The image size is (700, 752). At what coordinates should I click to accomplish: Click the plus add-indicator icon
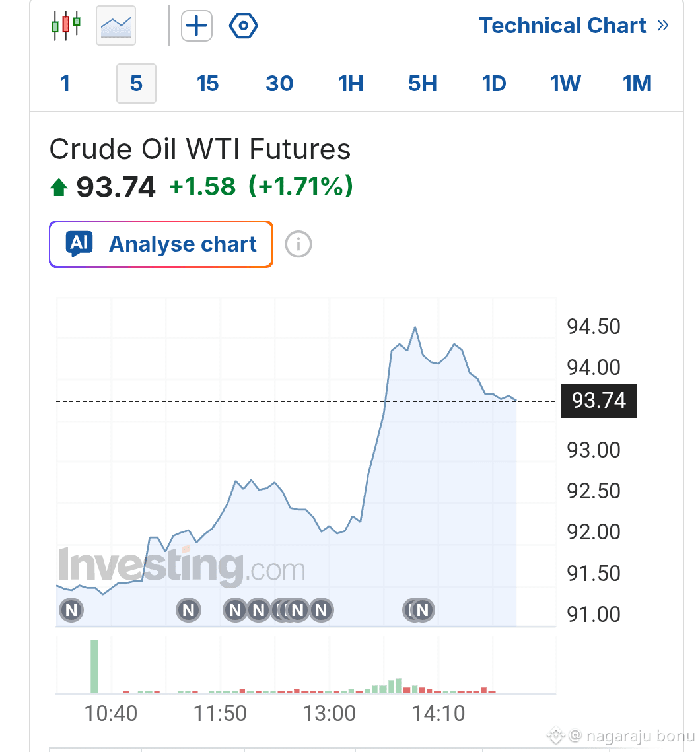click(197, 26)
